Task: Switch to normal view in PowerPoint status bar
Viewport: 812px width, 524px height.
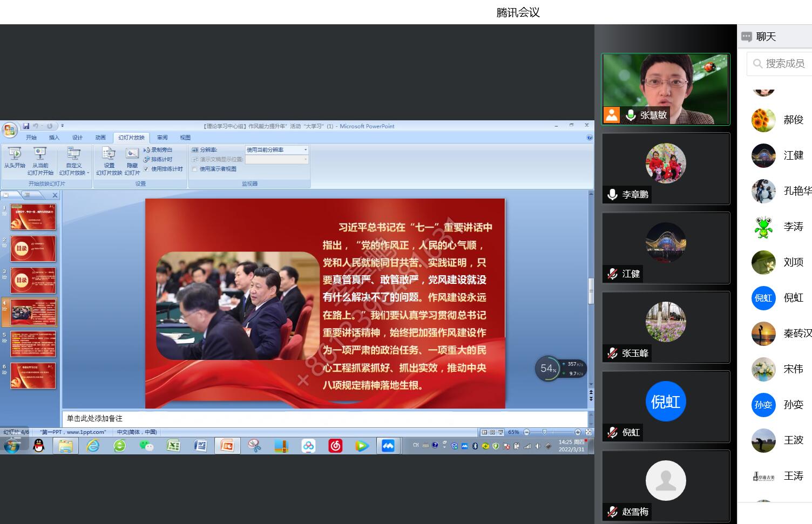Action: pyautogui.click(x=484, y=432)
